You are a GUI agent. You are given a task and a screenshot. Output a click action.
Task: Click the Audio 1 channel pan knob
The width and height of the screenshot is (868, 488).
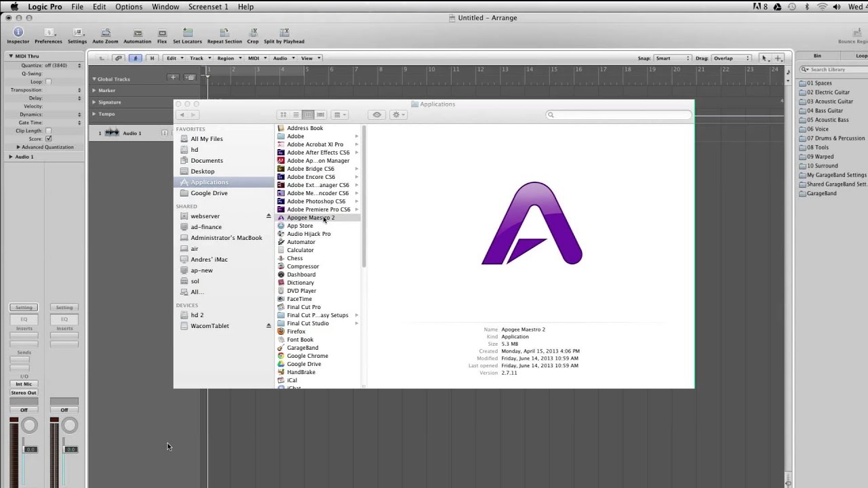click(29, 426)
